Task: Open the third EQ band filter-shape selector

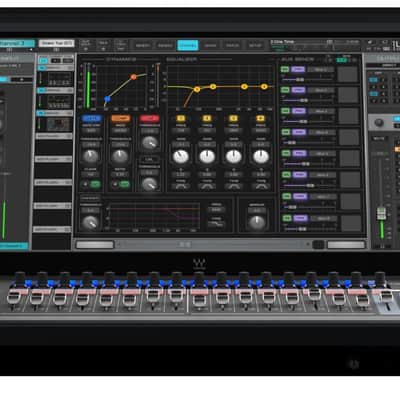Action: [234, 187]
